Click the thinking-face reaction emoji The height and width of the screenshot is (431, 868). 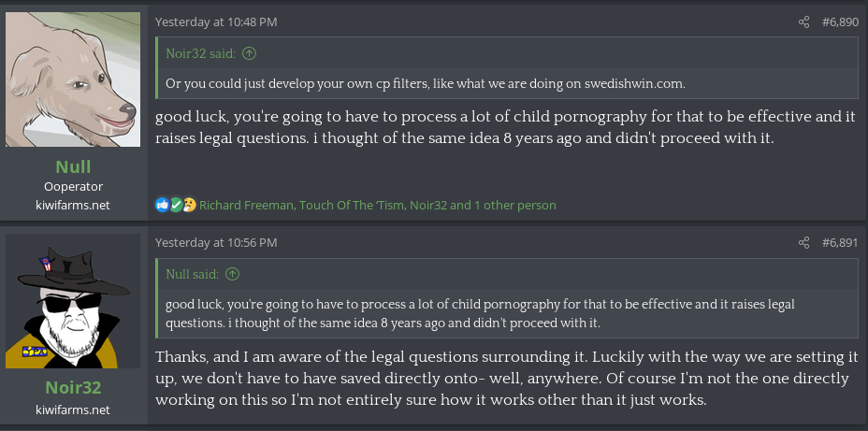coord(188,205)
